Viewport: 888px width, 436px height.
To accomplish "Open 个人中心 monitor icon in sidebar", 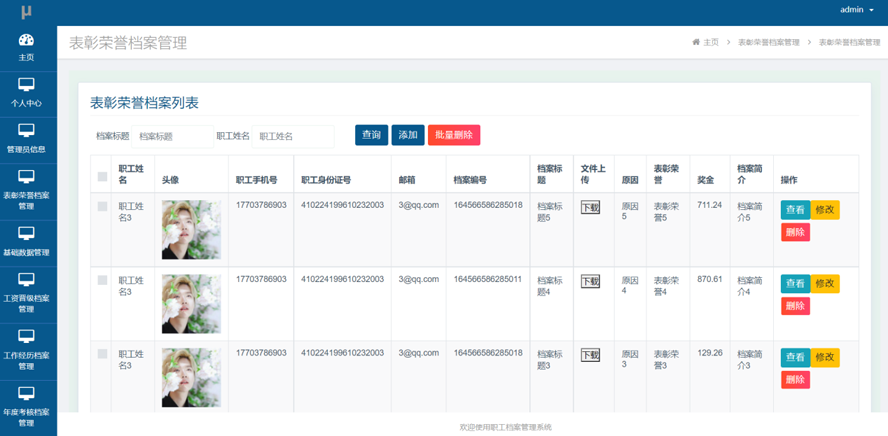I will pos(27,85).
